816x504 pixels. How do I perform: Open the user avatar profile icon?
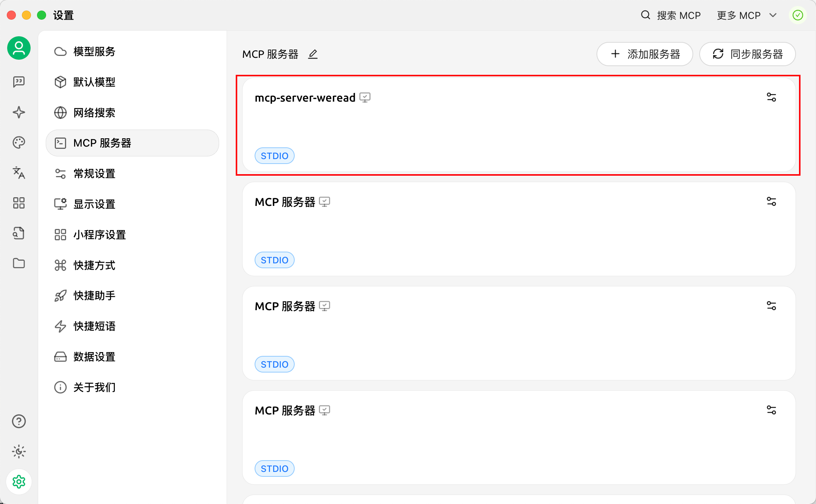pos(19,48)
